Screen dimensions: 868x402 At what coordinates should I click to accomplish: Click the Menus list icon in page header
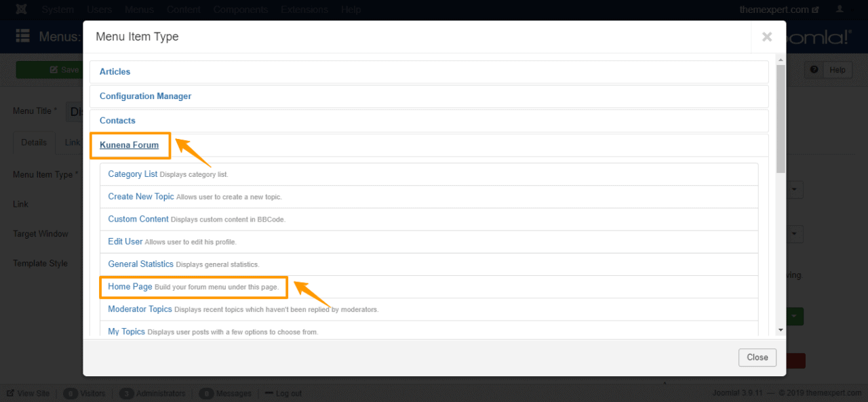coord(22,36)
